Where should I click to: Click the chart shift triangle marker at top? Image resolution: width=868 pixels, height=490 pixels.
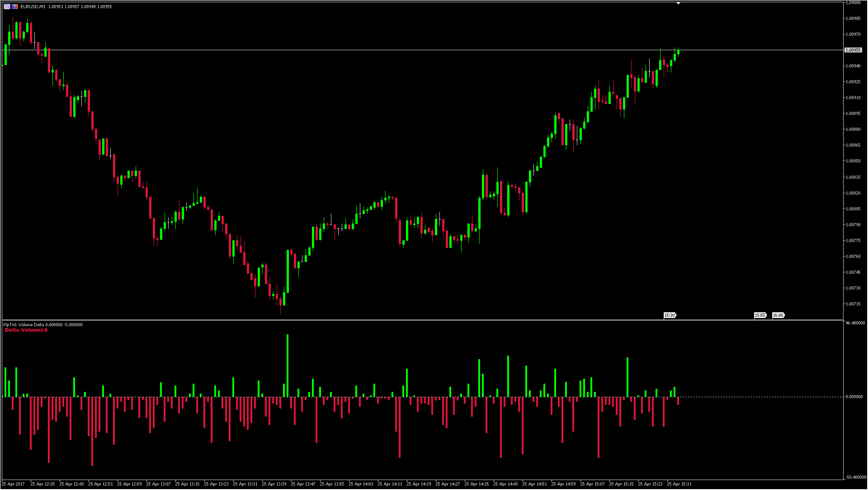(x=678, y=4)
